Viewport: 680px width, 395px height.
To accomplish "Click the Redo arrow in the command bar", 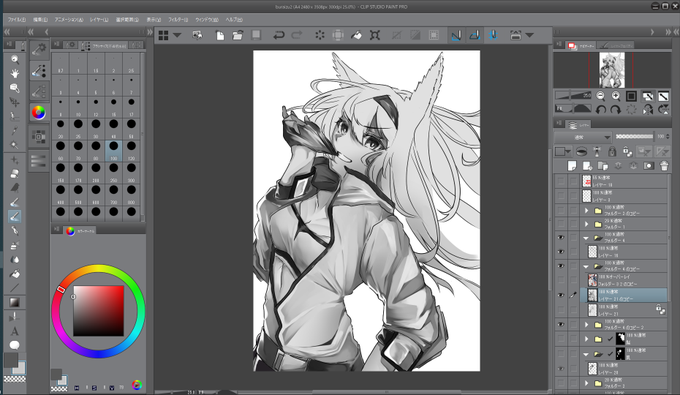I will [297, 35].
